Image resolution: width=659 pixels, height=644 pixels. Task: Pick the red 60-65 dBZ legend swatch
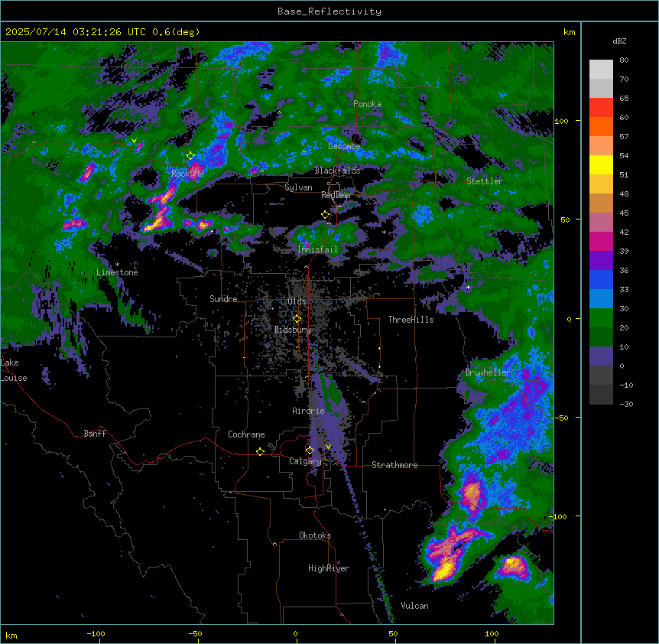tap(601, 108)
